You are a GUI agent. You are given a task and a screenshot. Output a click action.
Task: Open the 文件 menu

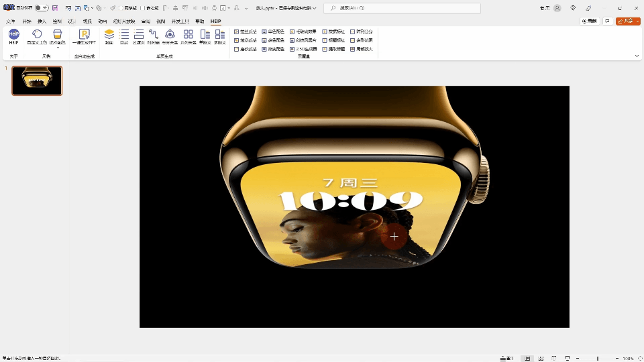11,21
